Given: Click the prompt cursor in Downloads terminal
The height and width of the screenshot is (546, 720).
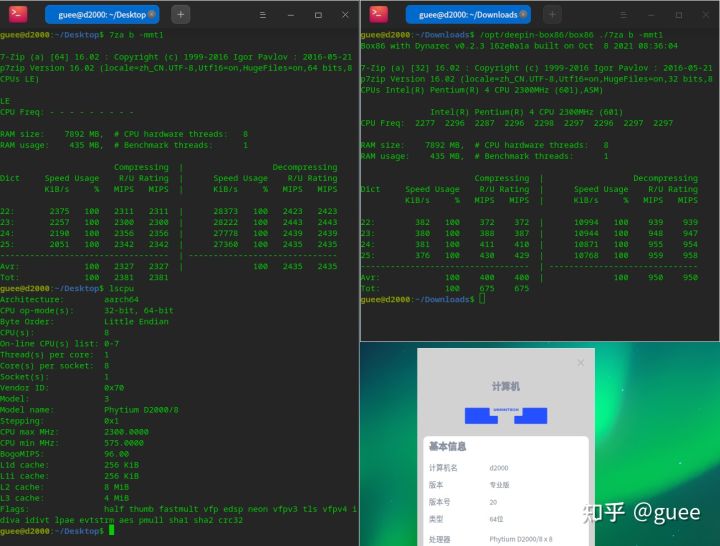Looking at the screenshot, I should click(x=482, y=299).
